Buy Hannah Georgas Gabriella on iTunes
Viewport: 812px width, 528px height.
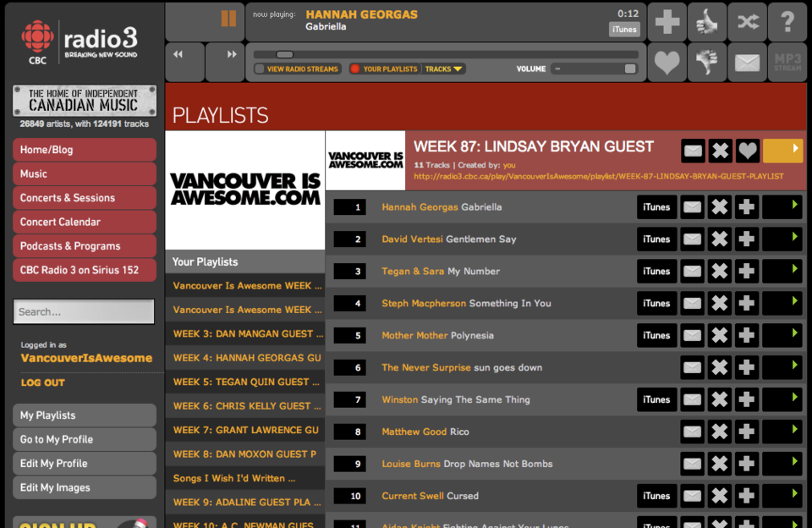coord(656,207)
